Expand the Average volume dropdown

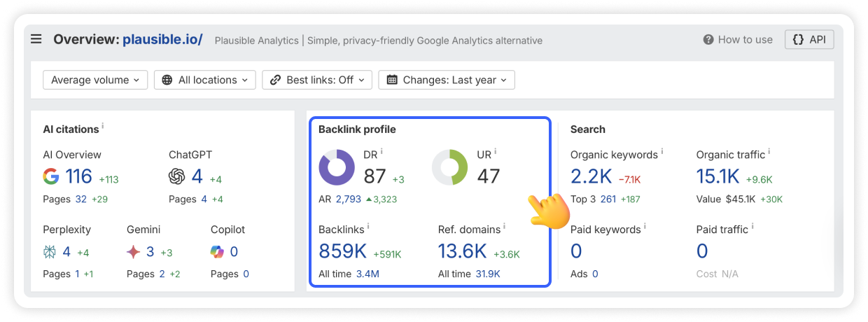(x=95, y=80)
